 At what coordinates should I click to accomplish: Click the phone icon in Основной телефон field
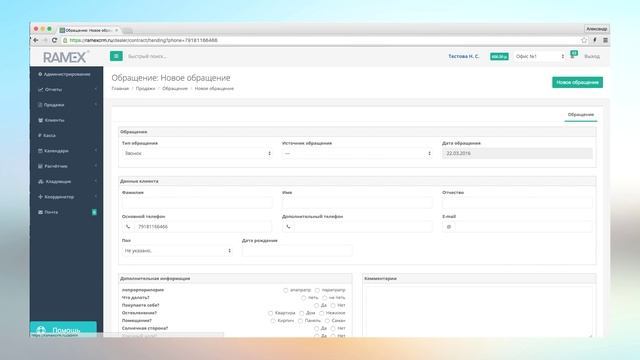[128, 227]
